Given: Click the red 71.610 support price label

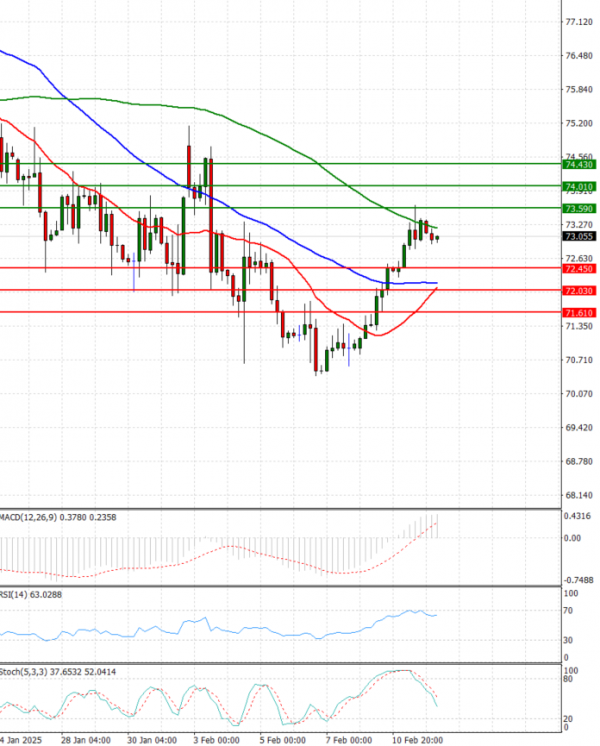Looking at the screenshot, I should (x=579, y=313).
